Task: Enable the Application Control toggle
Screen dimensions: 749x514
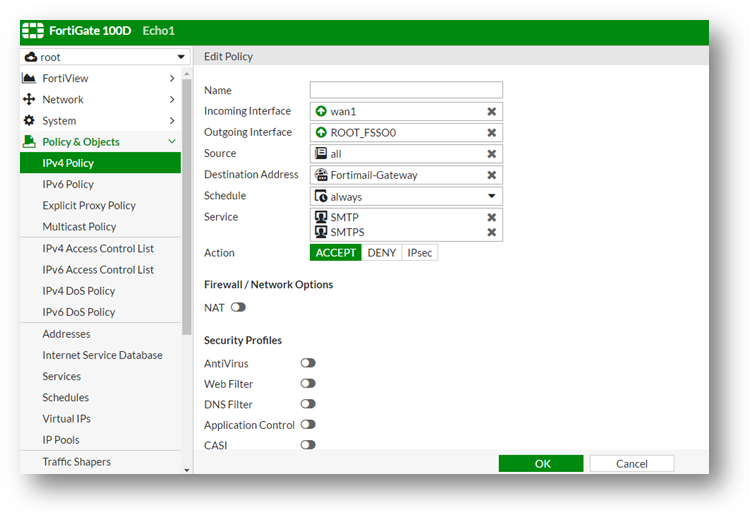Action: 308,424
